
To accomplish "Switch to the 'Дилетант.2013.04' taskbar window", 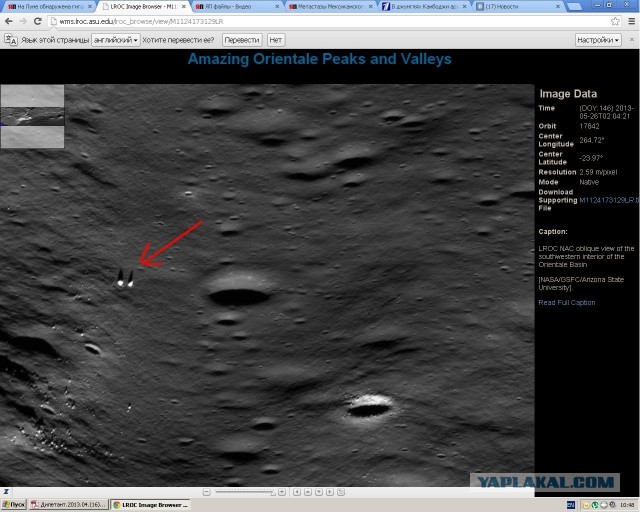I will click(x=69, y=505).
